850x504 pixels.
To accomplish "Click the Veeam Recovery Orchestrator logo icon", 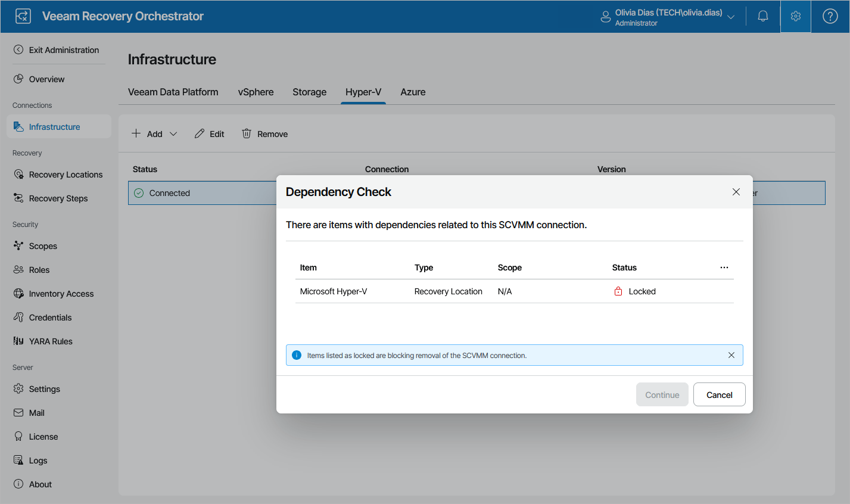I will point(23,16).
